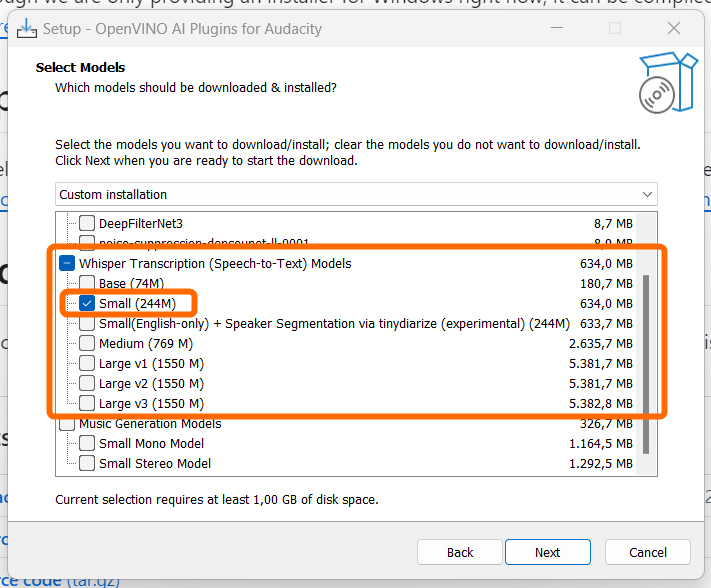Close the Setup window

tap(674, 29)
